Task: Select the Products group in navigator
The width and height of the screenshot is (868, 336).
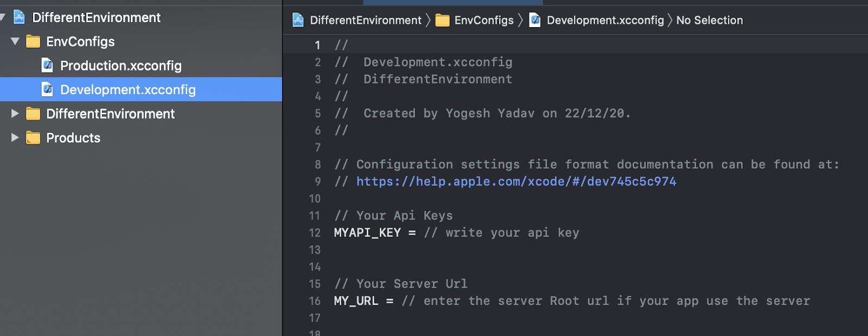Action: click(73, 138)
